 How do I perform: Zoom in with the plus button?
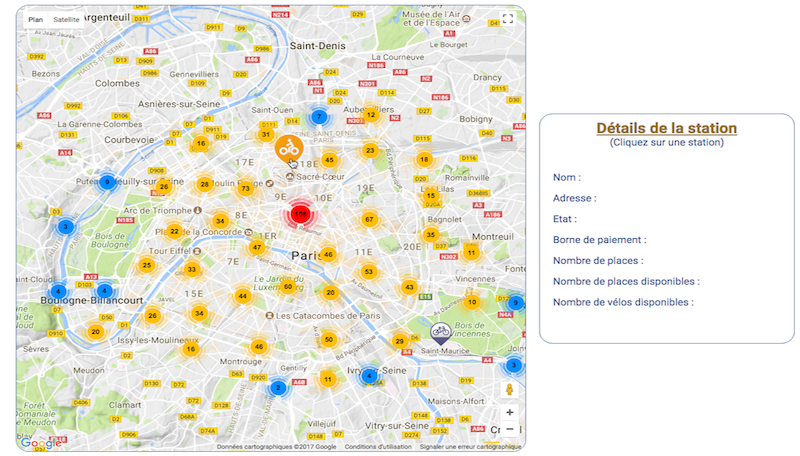[509, 412]
